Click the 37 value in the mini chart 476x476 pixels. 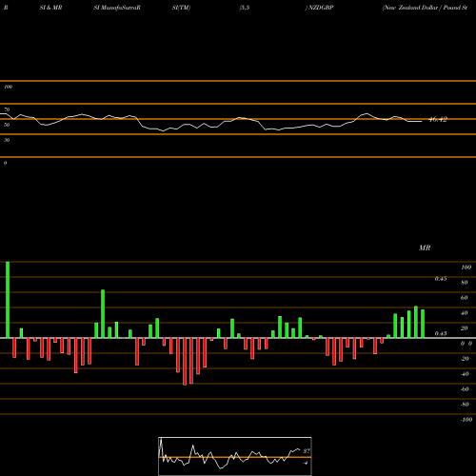click(307, 451)
